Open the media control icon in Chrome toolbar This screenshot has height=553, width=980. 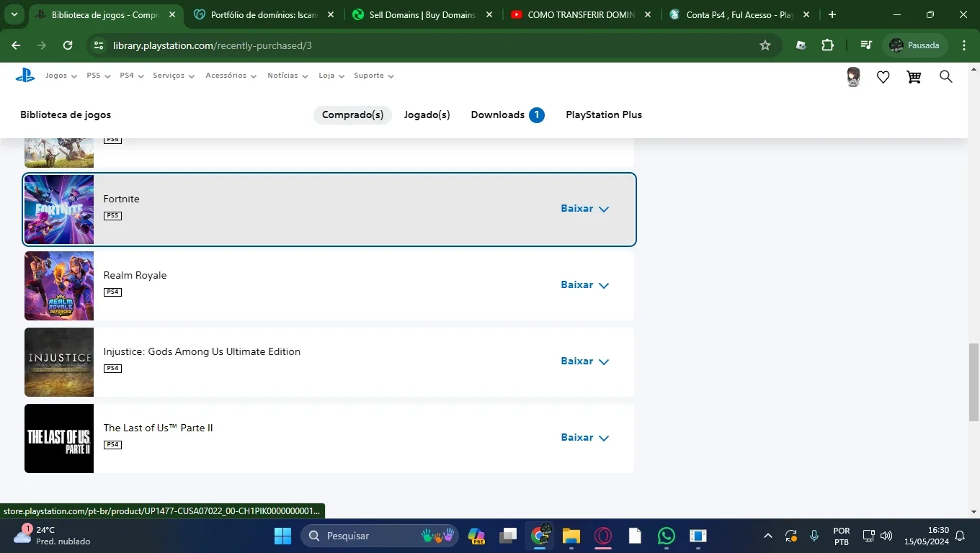(866, 45)
